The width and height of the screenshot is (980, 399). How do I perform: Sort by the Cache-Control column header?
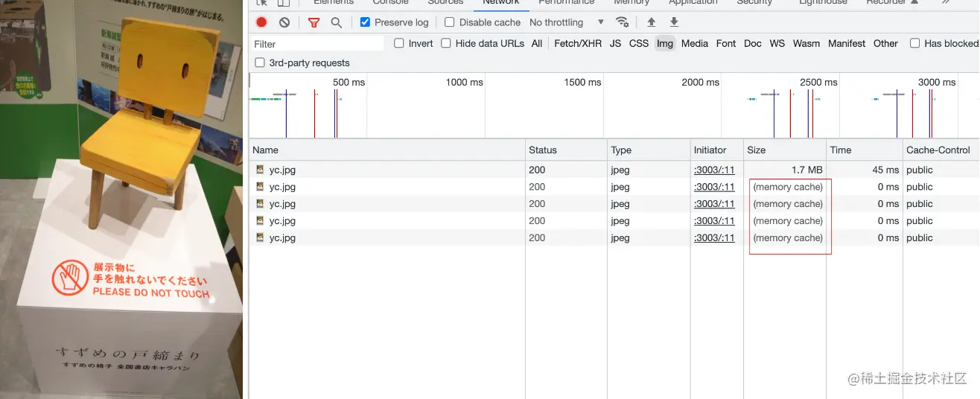click(941, 150)
